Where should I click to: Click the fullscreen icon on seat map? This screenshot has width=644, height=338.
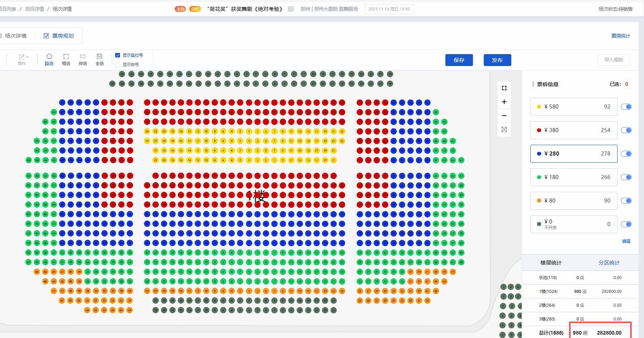pos(504,88)
